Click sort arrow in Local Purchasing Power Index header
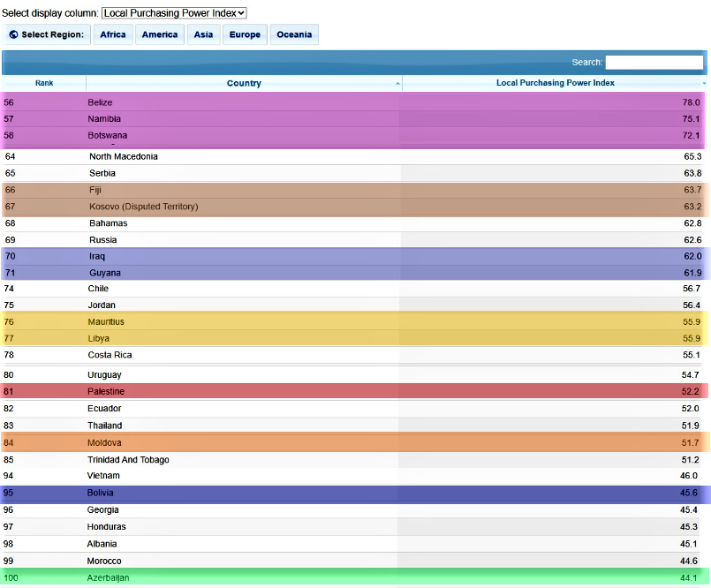 [x=704, y=83]
